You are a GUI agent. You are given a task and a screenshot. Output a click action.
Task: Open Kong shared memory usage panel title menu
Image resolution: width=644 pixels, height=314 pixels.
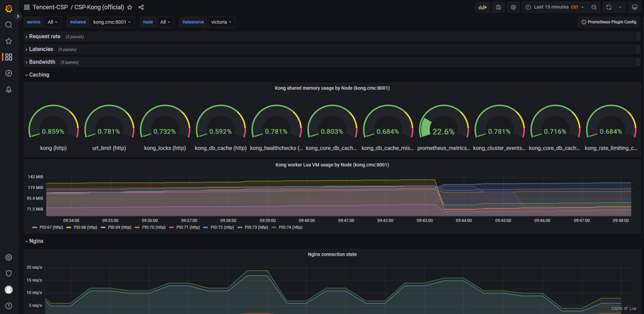tap(332, 88)
